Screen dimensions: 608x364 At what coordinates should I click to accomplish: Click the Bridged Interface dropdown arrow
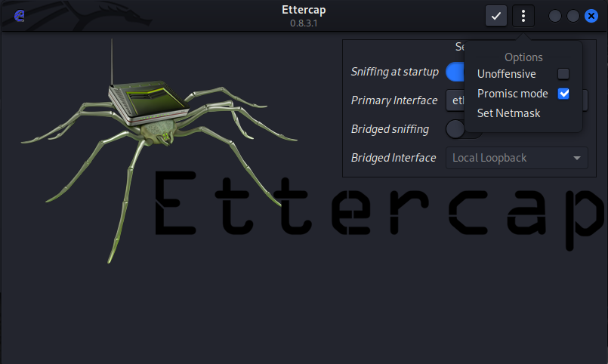click(x=576, y=158)
